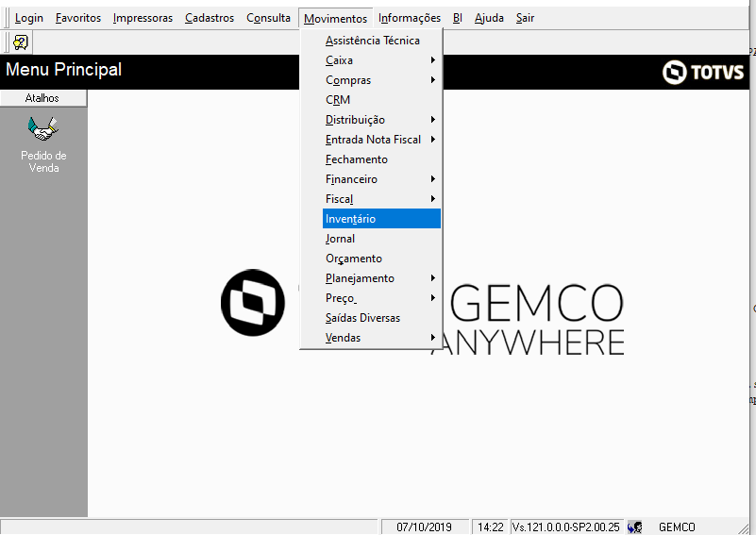Click the Pedido de Venda label

click(x=43, y=161)
